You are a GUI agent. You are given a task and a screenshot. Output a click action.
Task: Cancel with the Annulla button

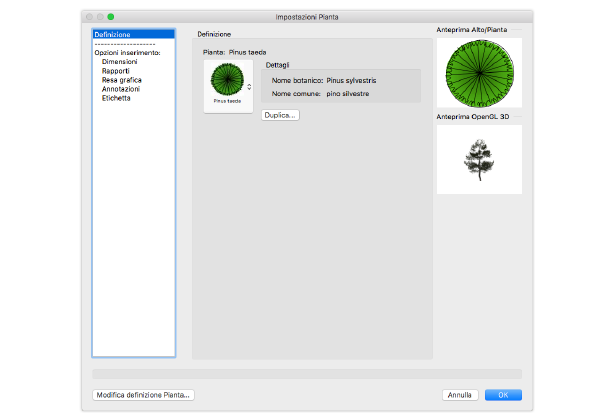(x=460, y=395)
